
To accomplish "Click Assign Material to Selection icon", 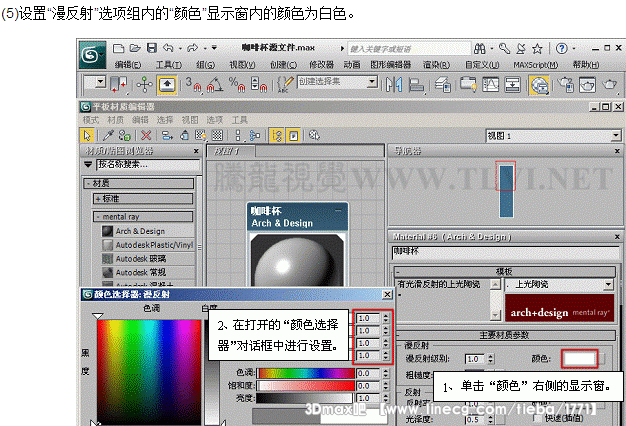I will coord(125,136).
